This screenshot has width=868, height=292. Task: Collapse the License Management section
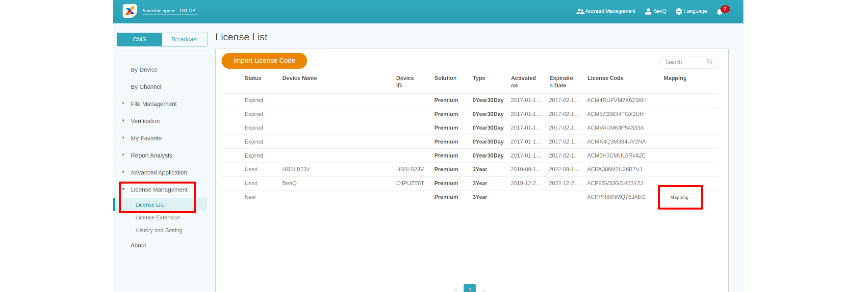click(158, 190)
